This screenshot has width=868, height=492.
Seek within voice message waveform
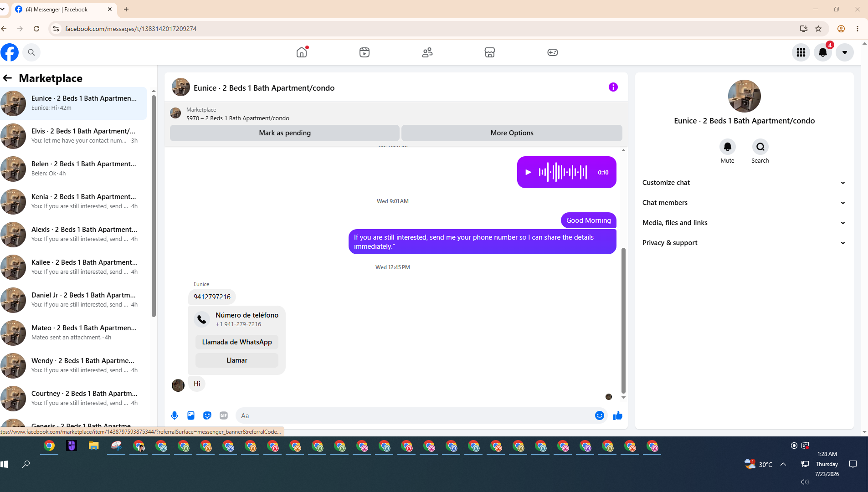click(x=563, y=172)
